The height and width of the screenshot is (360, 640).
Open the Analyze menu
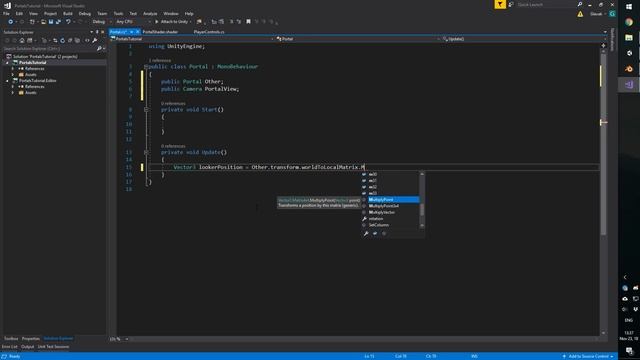point(150,13)
